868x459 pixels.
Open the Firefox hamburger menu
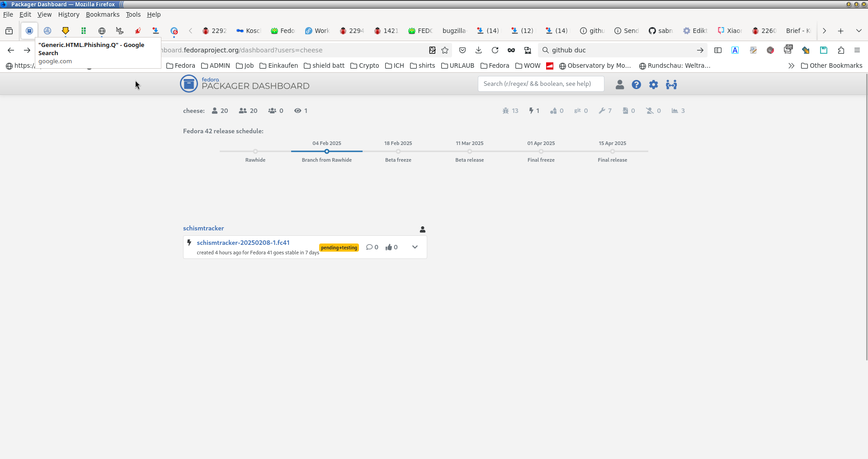pyautogui.click(x=857, y=50)
